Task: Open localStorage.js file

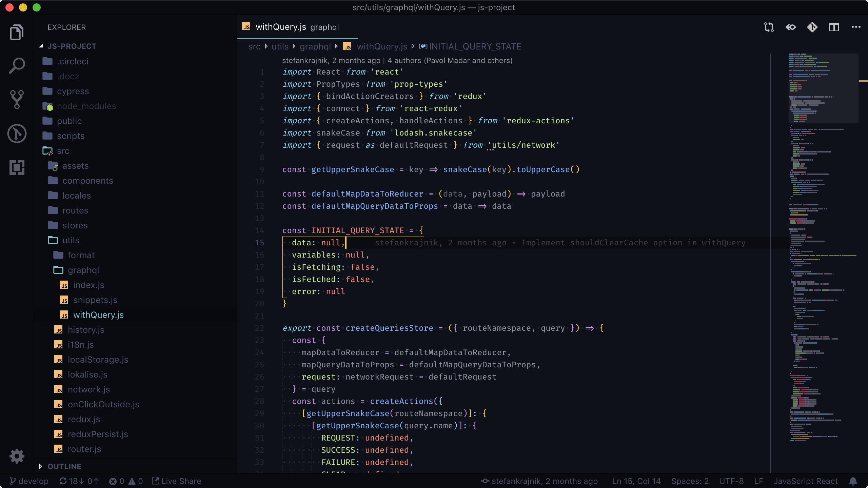Action: coord(136,360)
